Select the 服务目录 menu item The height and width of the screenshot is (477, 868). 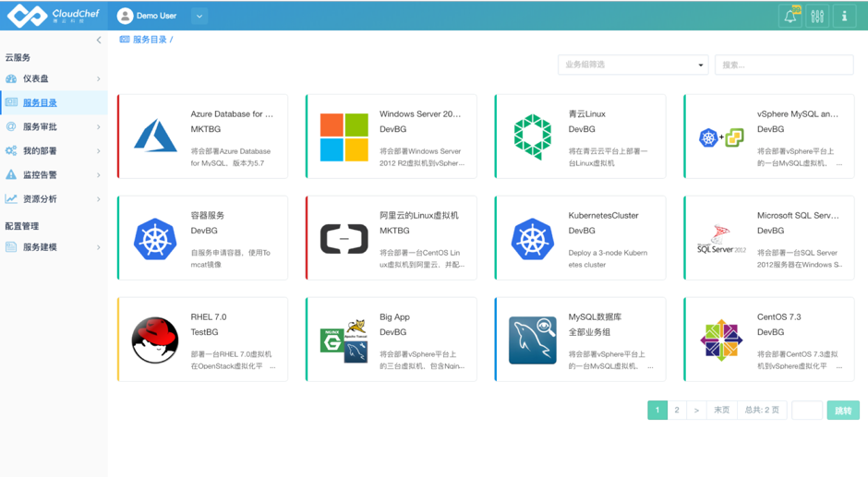click(x=40, y=103)
